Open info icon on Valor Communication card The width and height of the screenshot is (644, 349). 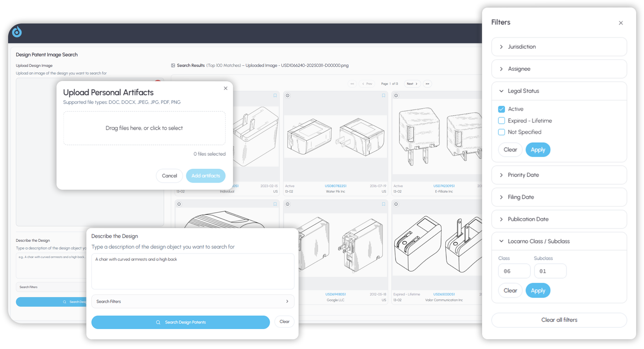(396, 204)
